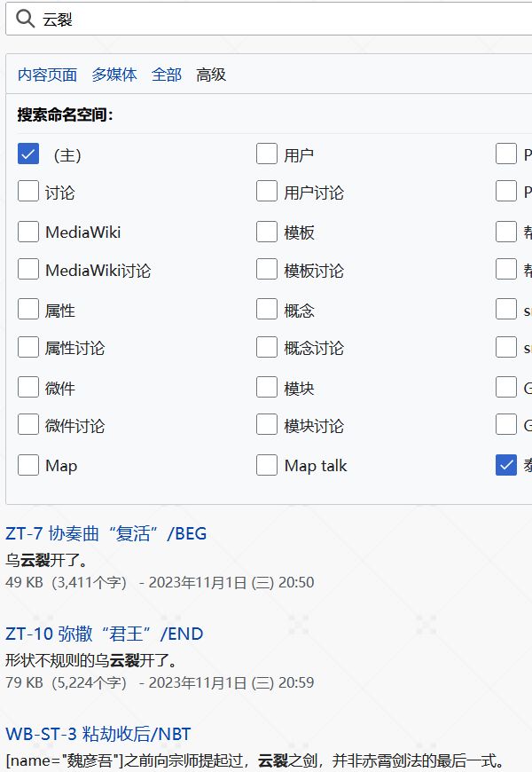The image size is (532, 772).
Task: Switch to the 全部 tab
Action: tap(165, 75)
